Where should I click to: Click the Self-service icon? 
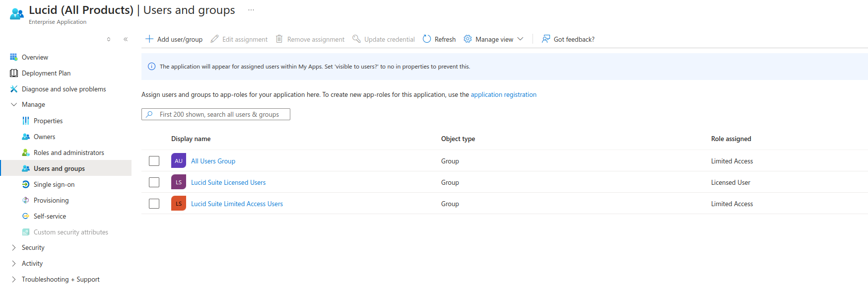[x=26, y=216]
